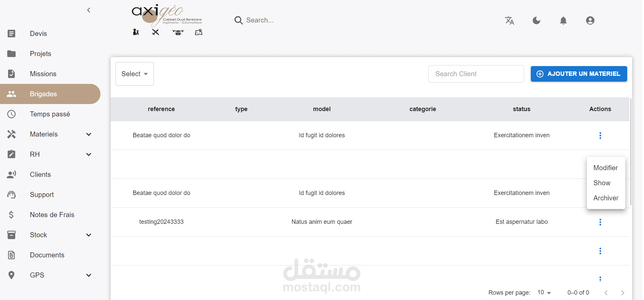Viewport: 644px width, 300px height.
Task: Collapse the sidebar with the chevron arrow
Action: click(x=89, y=10)
